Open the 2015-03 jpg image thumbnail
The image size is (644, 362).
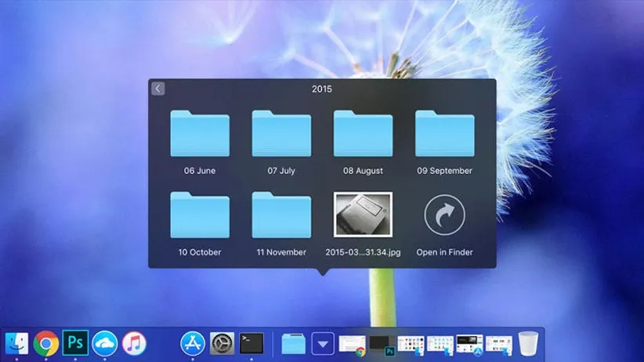coord(363,215)
